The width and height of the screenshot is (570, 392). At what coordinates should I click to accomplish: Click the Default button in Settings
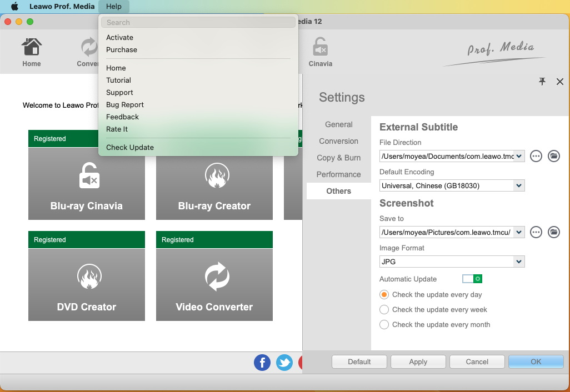tap(359, 362)
